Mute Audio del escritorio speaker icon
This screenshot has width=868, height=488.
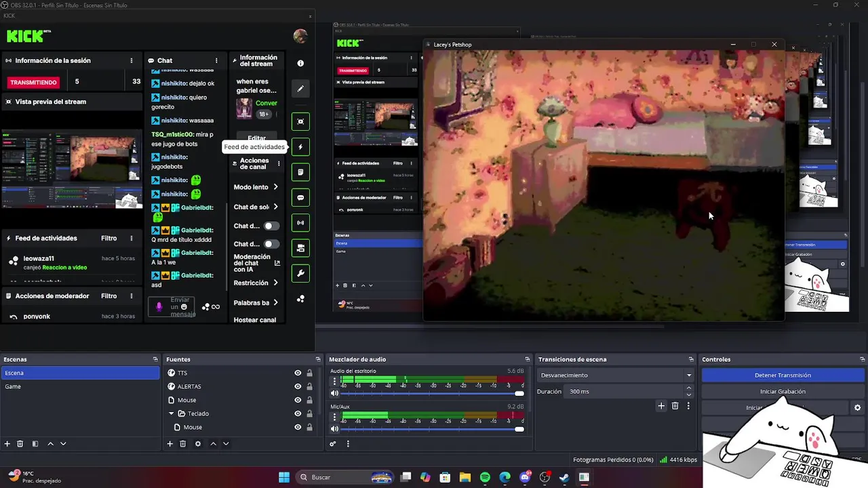tap(334, 393)
